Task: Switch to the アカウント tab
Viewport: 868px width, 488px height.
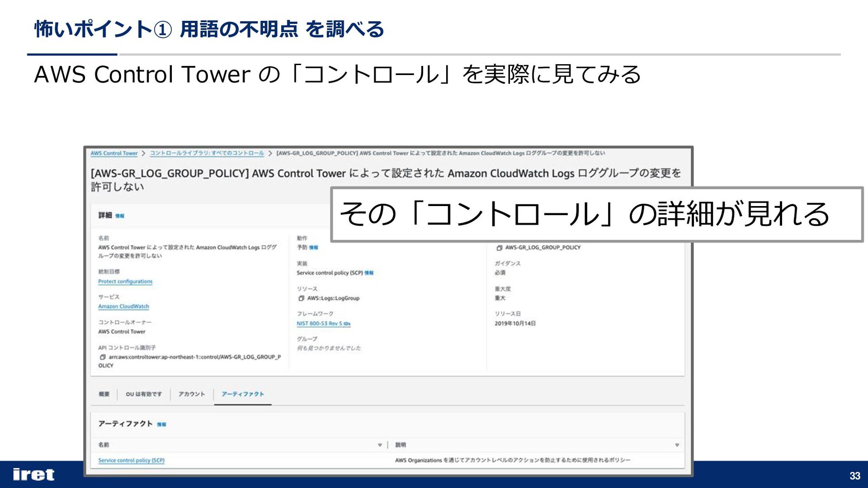Action: (192, 394)
